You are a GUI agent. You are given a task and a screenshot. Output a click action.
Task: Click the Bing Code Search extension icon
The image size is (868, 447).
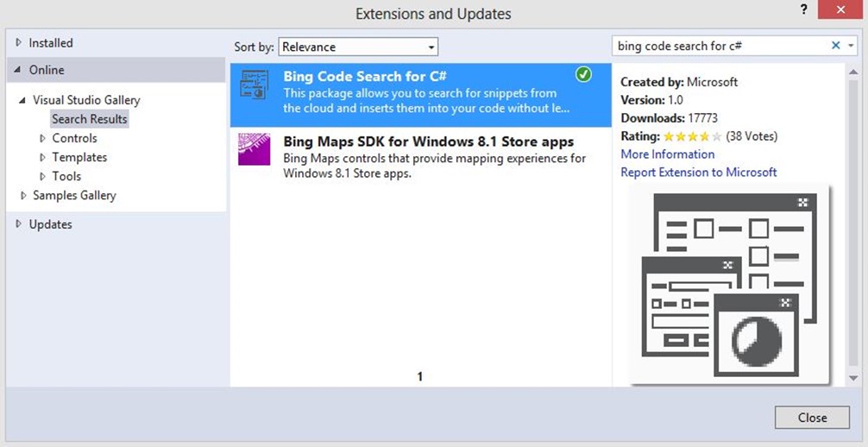tap(254, 85)
